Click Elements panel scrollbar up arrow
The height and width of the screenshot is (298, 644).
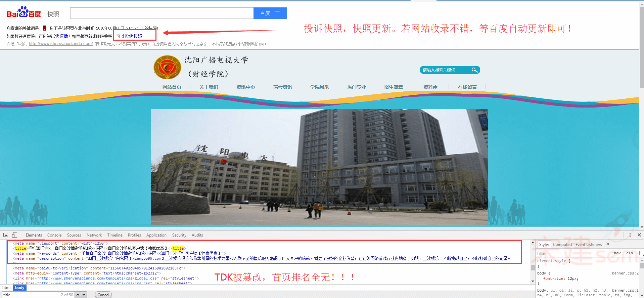533,242
